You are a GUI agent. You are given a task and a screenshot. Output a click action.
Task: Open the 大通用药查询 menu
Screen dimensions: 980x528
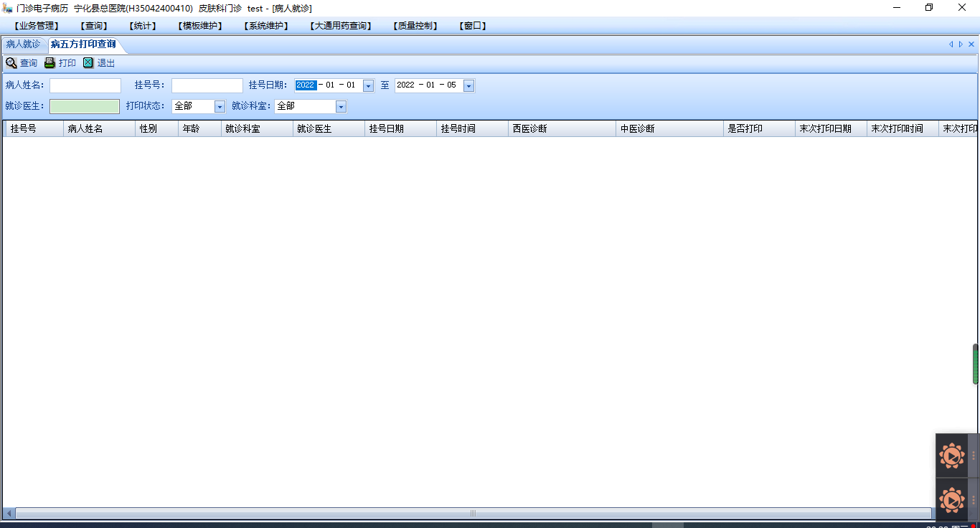tap(341, 26)
